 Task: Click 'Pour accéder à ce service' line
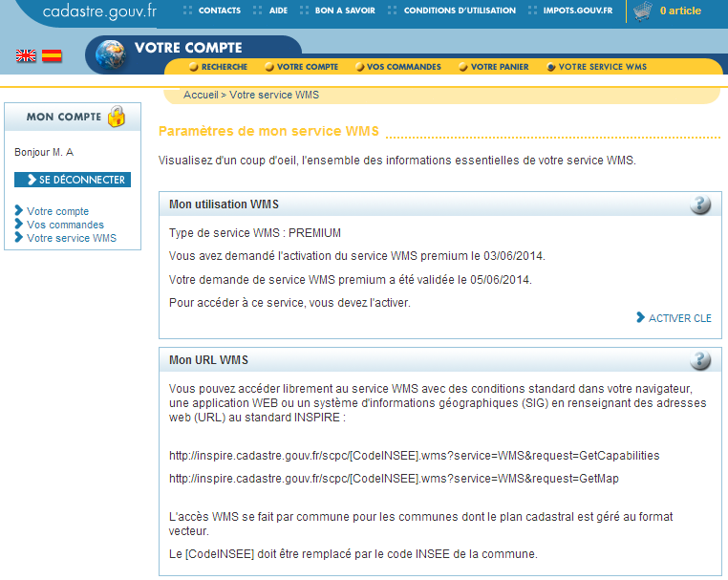coord(289,303)
